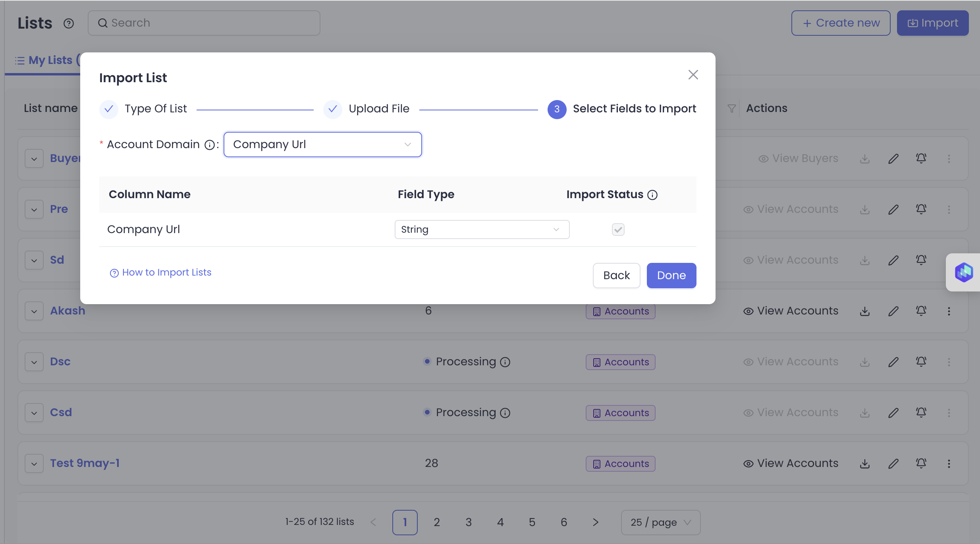Toggle Company Url import status checkbox
Viewport: 980px width, 544px height.
point(618,230)
